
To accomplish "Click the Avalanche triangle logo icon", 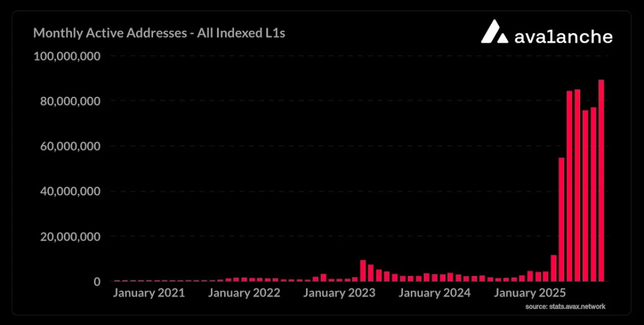I will pos(495,32).
